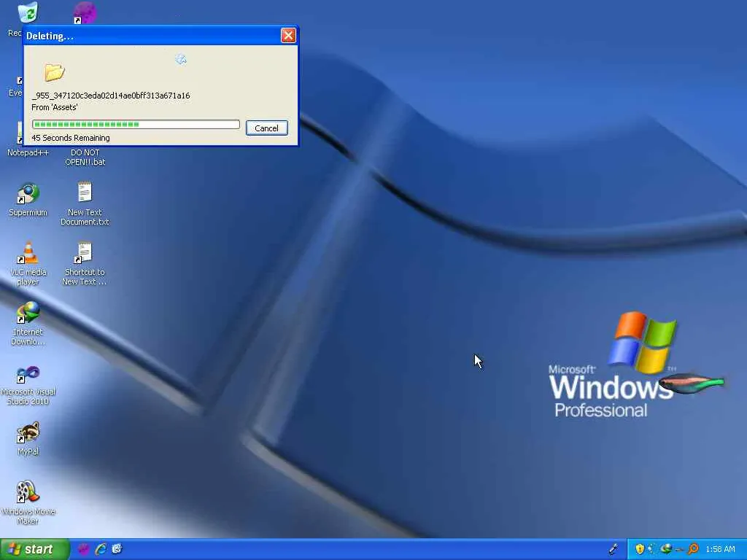Click the purple Quick Launch icon
Image resolution: width=747 pixels, height=560 pixels.
[x=83, y=549]
